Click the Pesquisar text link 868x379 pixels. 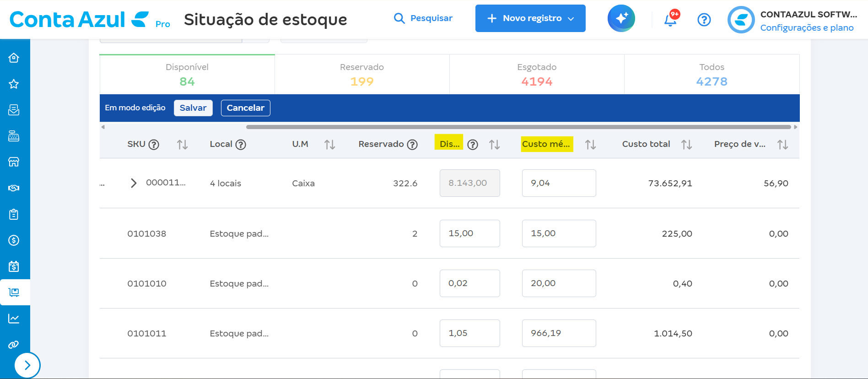click(x=431, y=18)
